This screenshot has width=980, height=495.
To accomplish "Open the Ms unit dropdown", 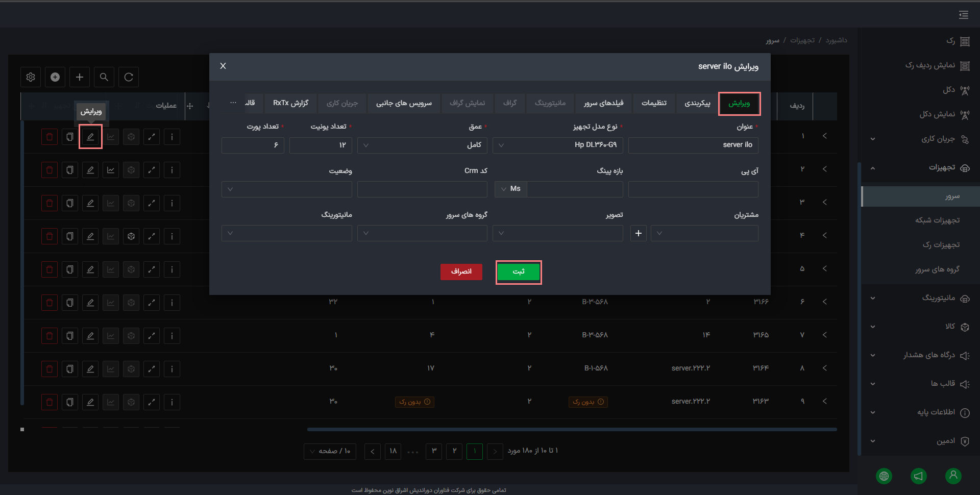I will pos(511,189).
